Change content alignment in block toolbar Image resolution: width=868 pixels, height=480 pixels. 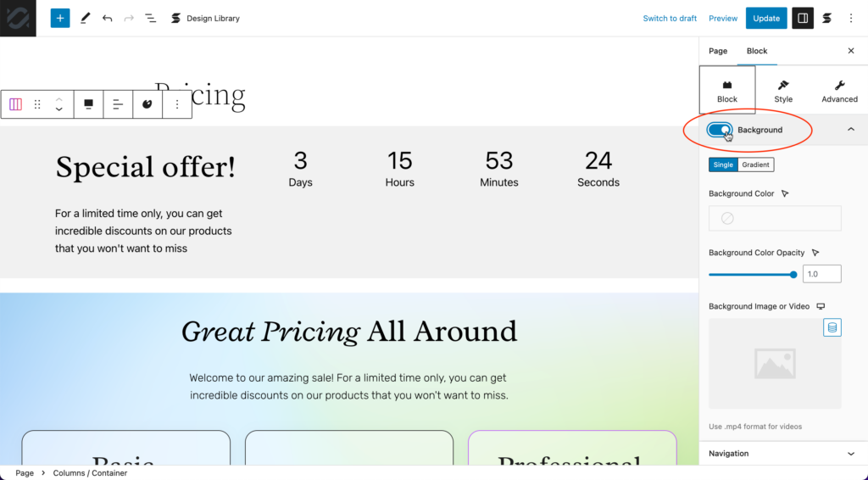pyautogui.click(x=118, y=104)
